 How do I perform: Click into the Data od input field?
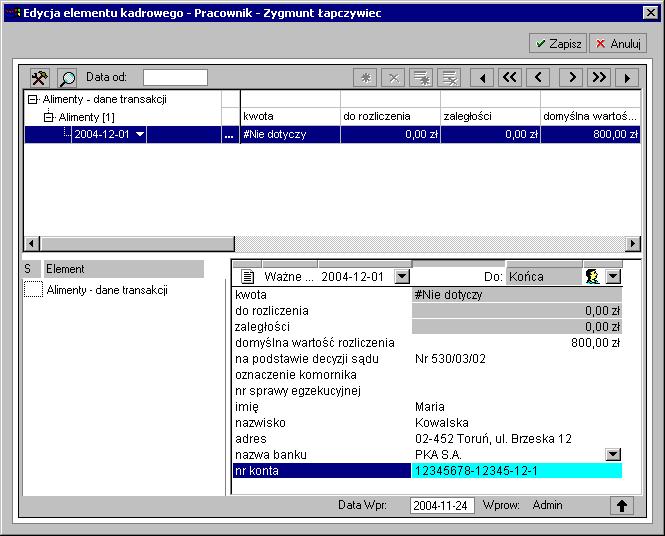pos(175,78)
